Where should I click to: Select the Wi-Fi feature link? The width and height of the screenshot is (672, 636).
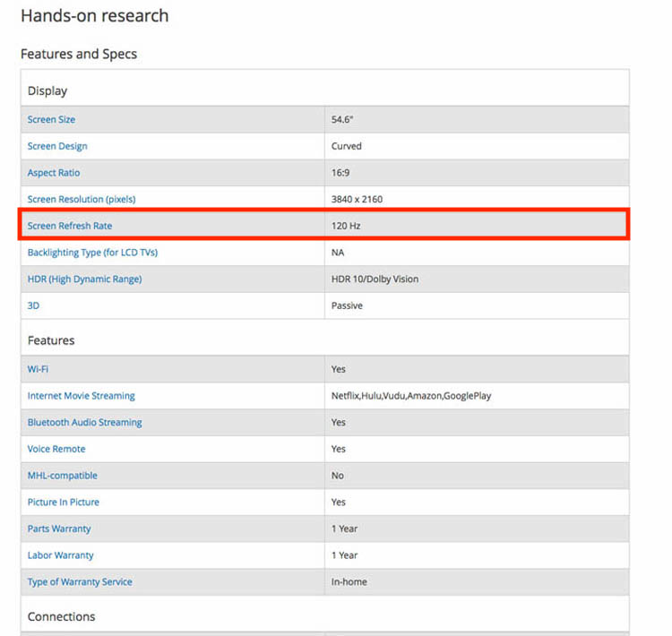(x=38, y=369)
